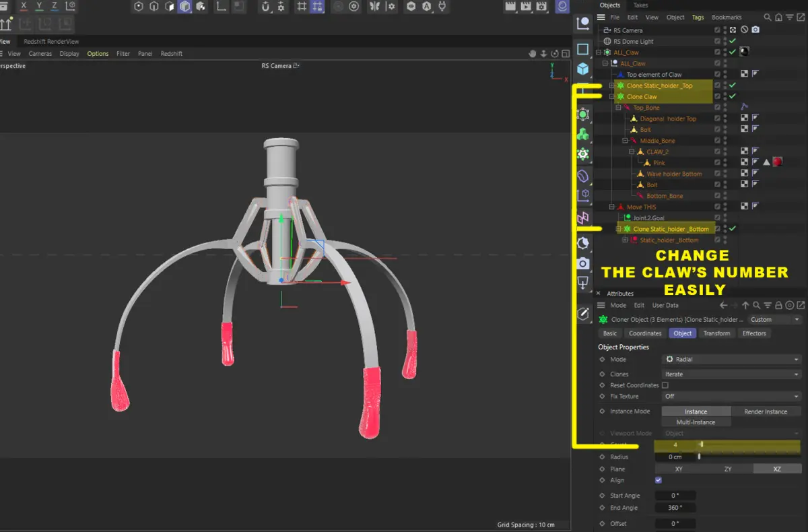Toggle green checkmark for Clone Claw

coord(733,96)
